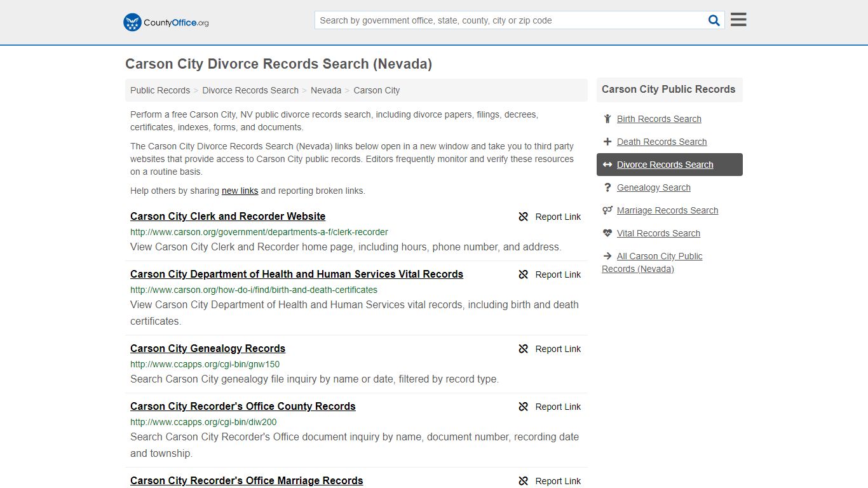
Task: Open the ccapps.org diw200 URL
Action: 203,422
